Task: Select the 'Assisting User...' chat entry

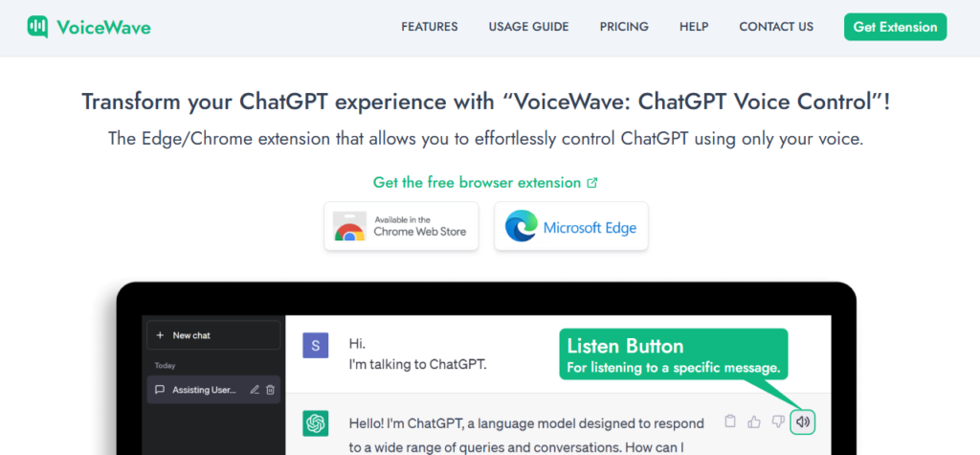Action: coord(203,390)
